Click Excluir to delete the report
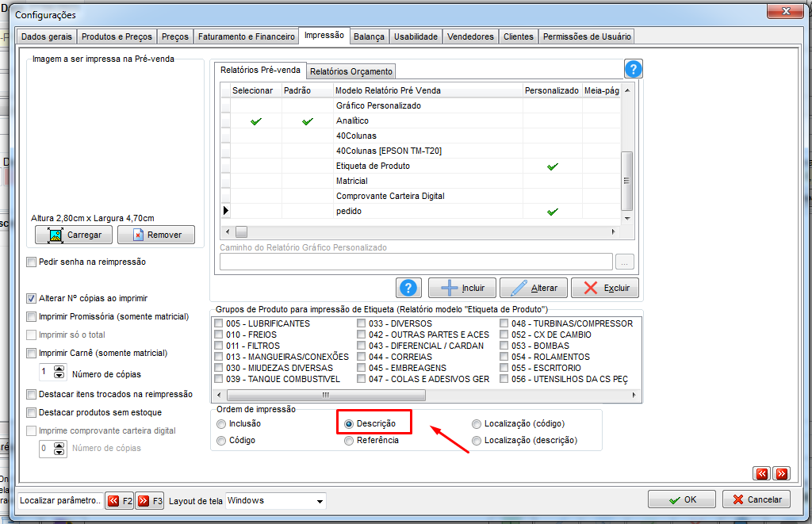Screen dimensions: 812x524 [605, 288]
